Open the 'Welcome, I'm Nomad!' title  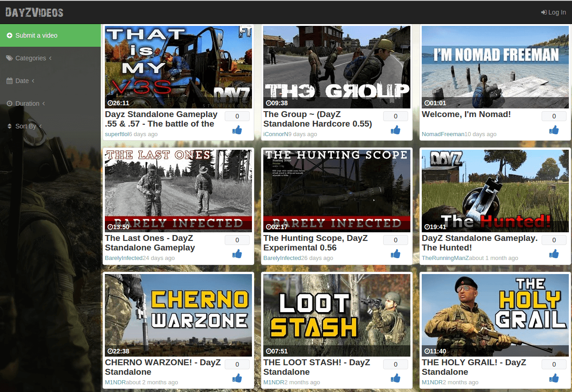pyautogui.click(x=466, y=114)
